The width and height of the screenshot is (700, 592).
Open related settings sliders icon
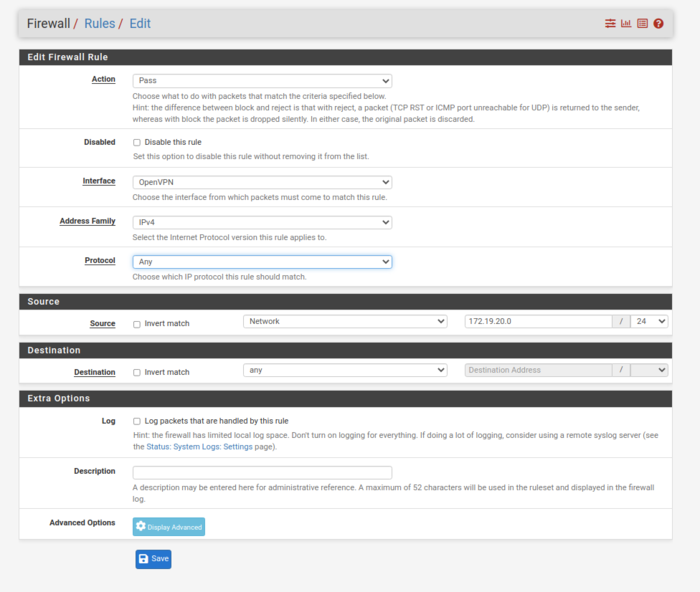coord(610,23)
